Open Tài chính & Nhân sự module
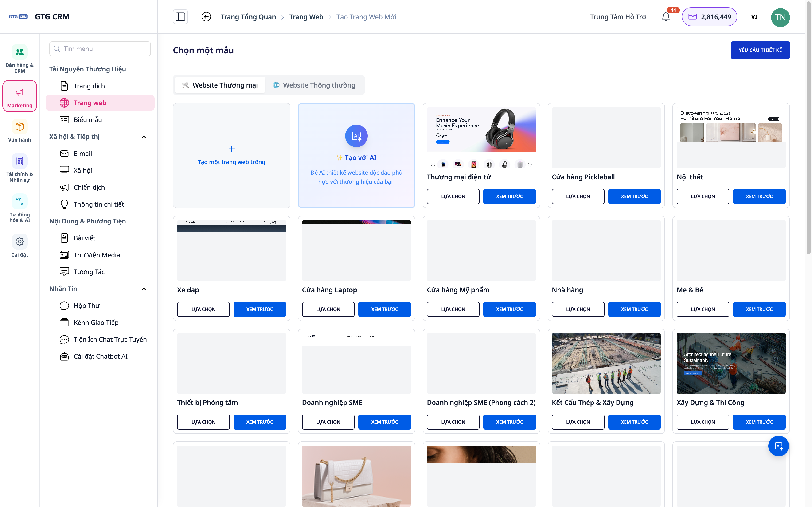 20,168
